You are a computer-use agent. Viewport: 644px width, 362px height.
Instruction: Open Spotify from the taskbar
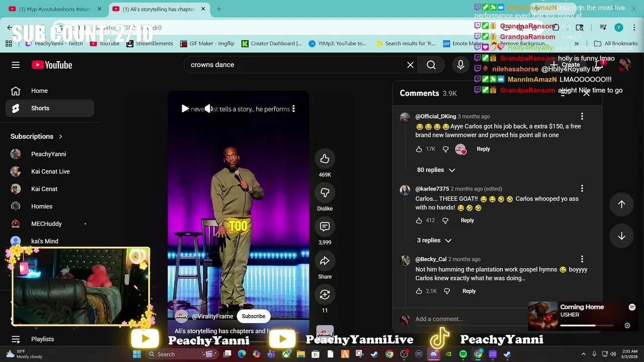[463, 354]
